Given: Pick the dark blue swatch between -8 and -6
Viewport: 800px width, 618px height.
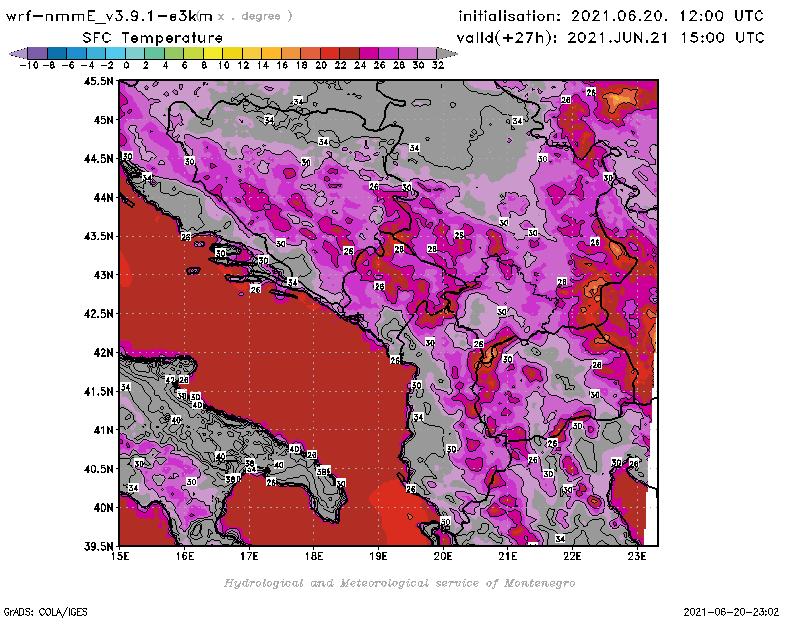Looking at the screenshot, I should (57, 54).
